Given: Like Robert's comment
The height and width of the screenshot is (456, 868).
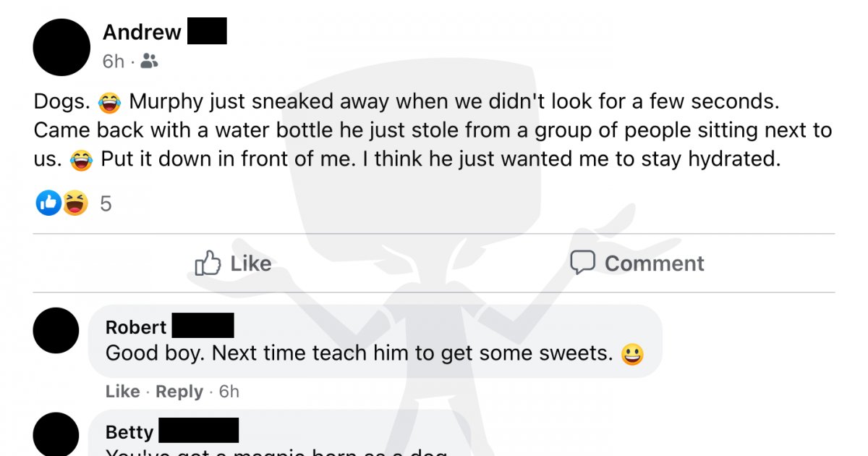Looking at the screenshot, I should [123, 392].
